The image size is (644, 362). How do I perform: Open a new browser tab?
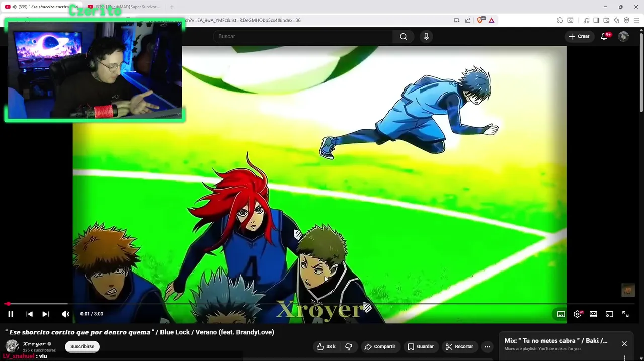point(172,7)
